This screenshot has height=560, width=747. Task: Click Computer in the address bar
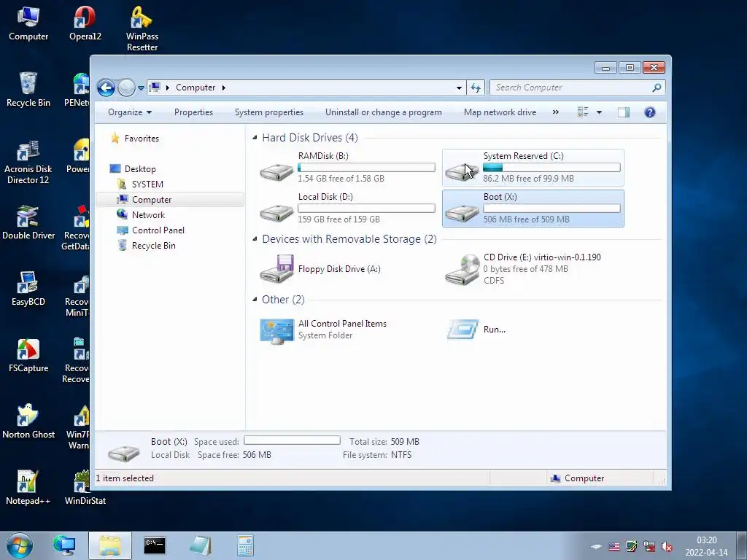point(196,87)
